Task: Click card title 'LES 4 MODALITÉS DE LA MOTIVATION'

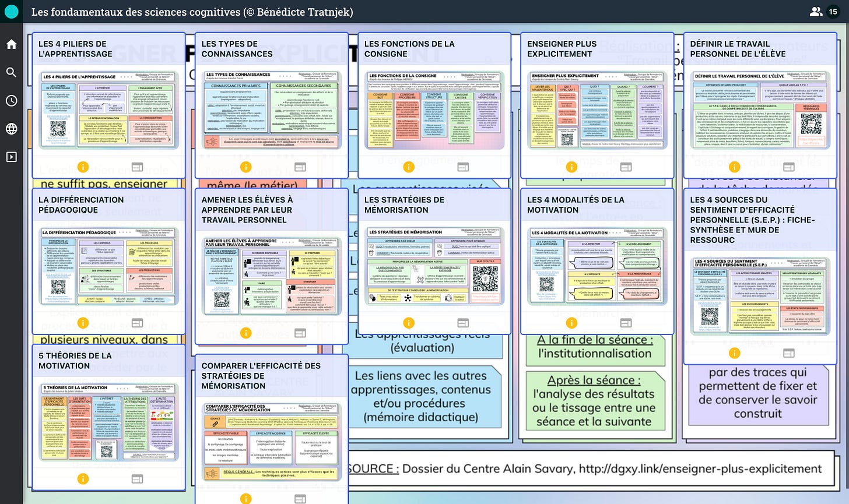Action: pyautogui.click(x=576, y=205)
